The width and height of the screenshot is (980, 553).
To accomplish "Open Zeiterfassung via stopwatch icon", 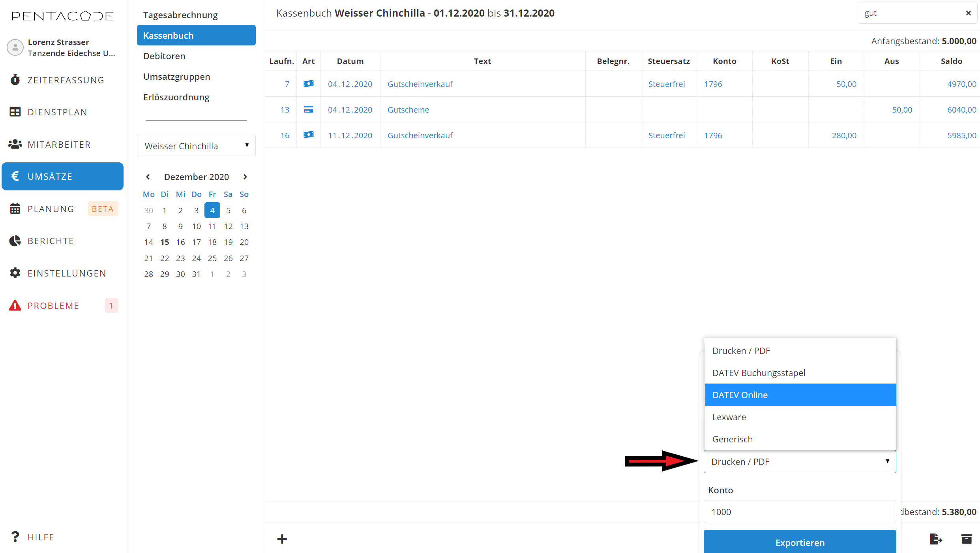I will point(15,80).
